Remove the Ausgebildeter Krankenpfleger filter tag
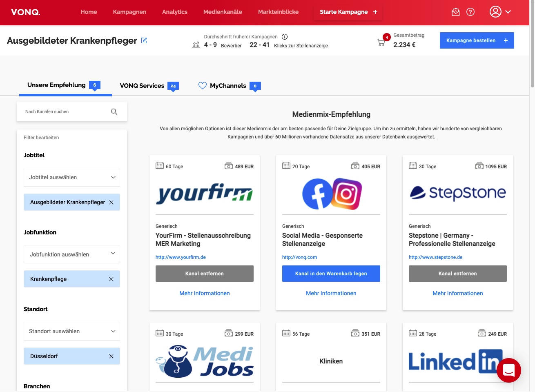 [x=111, y=202]
